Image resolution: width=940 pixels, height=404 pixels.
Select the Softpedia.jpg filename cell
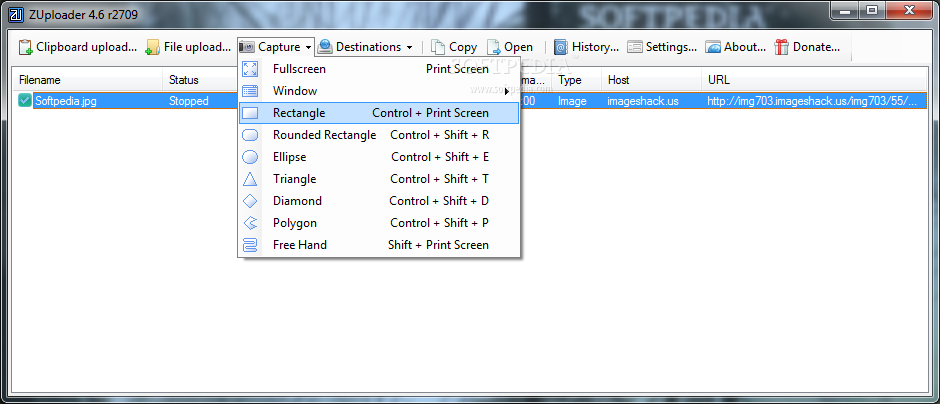[65, 101]
